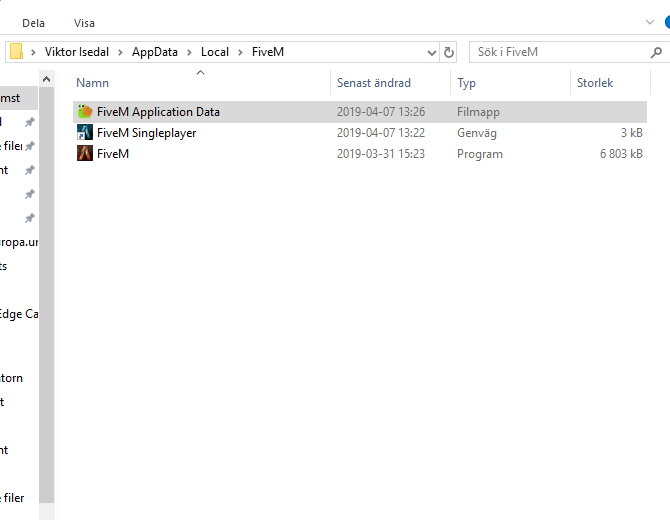Screen dimensions: 670x520
Task: Expand chevron after Viktor Isedal breadcrumb
Action: point(120,52)
